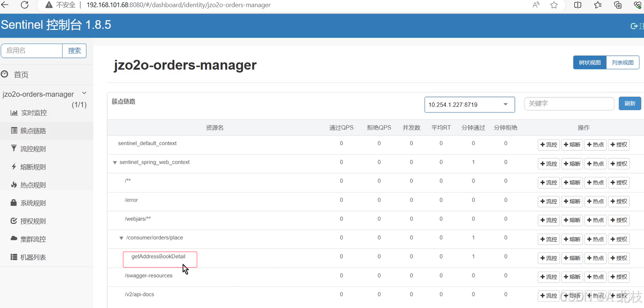This screenshot has width=644, height=308.
Task: Open 集群流控 cluster flow control
Action: pos(33,239)
